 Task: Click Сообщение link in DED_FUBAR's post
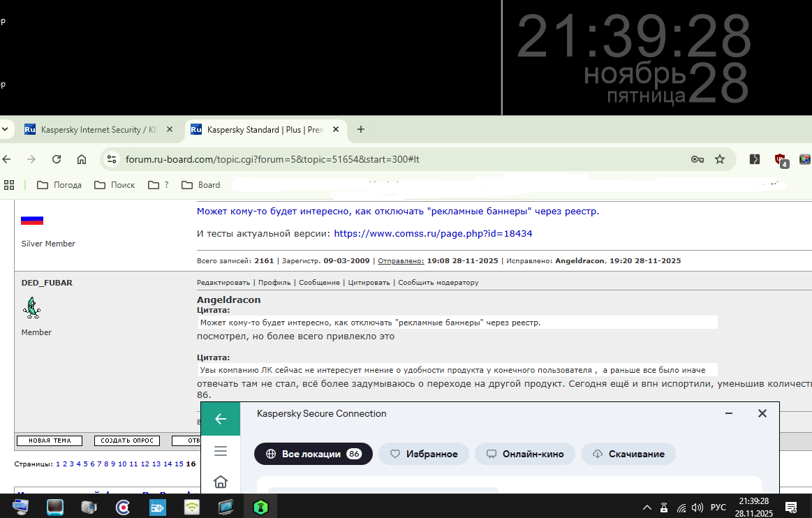point(319,282)
